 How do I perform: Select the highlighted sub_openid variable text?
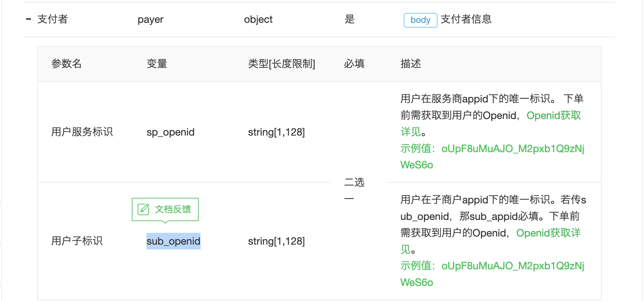(x=173, y=241)
